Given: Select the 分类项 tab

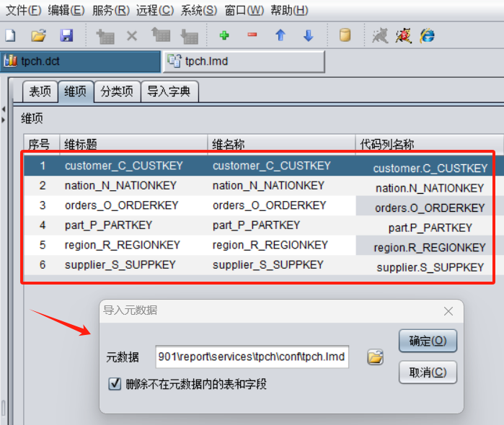Looking at the screenshot, I should point(117,91).
